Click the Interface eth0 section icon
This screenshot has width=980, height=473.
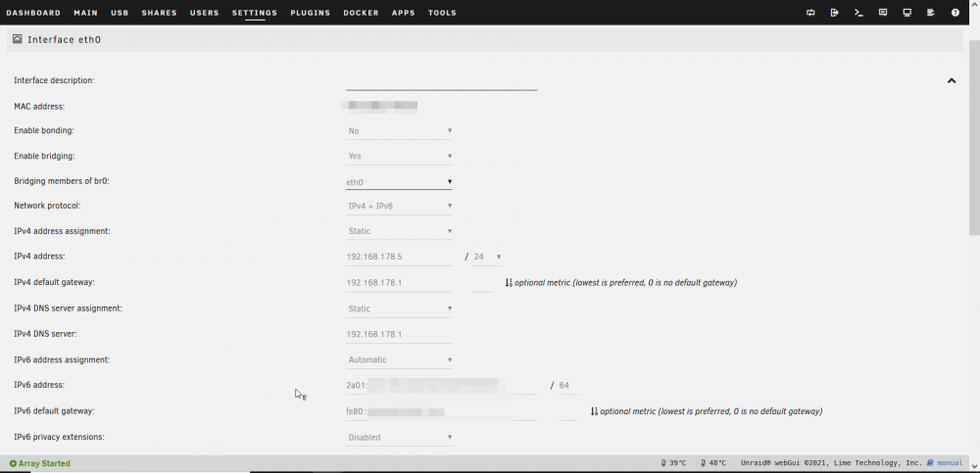[17, 39]
